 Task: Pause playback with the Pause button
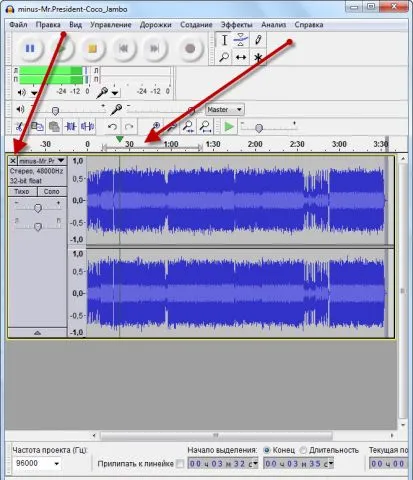pos(30,49)
